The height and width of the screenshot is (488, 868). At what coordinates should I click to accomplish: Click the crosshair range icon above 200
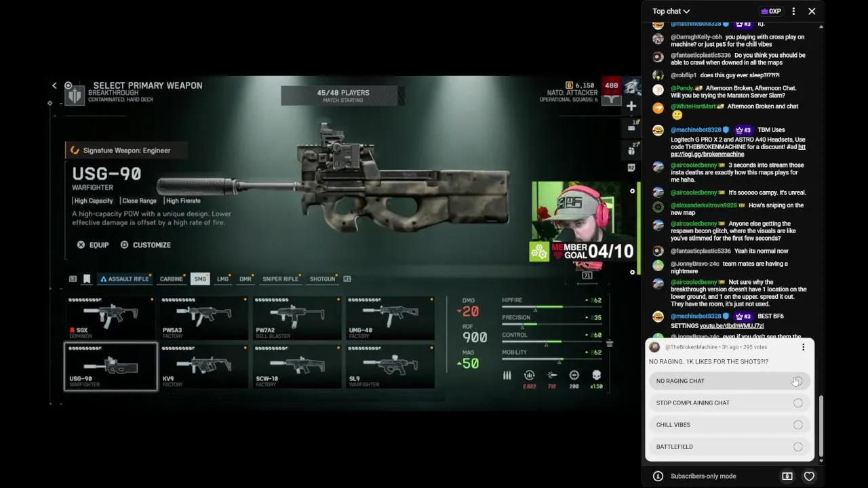tap(574, 375)
